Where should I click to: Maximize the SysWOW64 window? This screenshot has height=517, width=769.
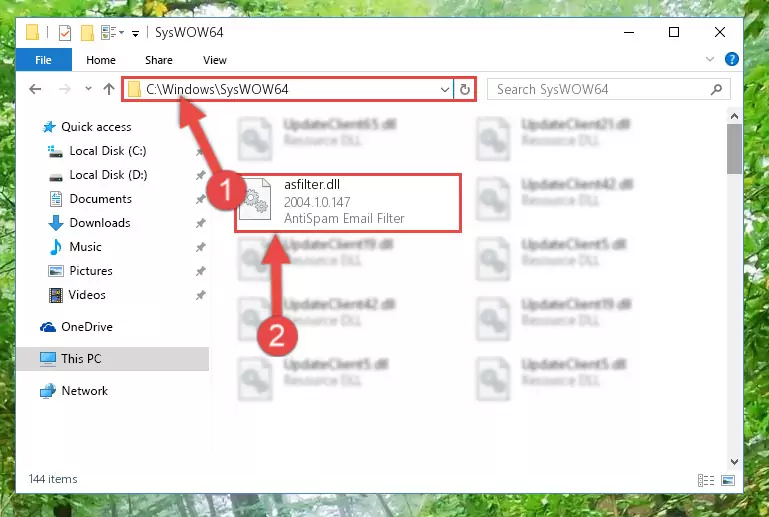[x=674, y=32]
